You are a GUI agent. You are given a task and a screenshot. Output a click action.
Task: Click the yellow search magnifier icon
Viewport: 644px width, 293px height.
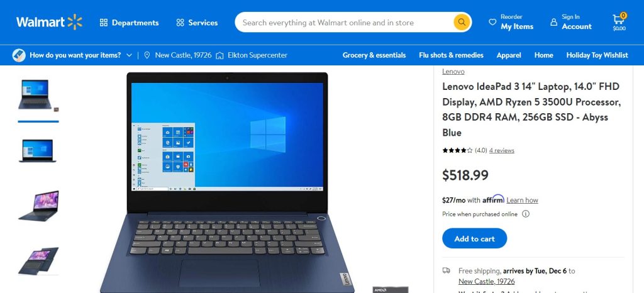click(x=462, y=22)
